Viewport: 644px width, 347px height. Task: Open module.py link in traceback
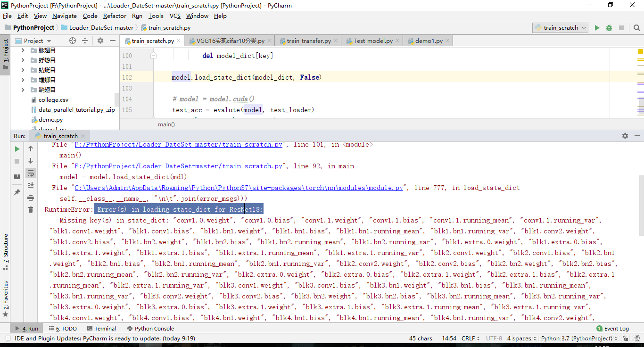[239, 188]
